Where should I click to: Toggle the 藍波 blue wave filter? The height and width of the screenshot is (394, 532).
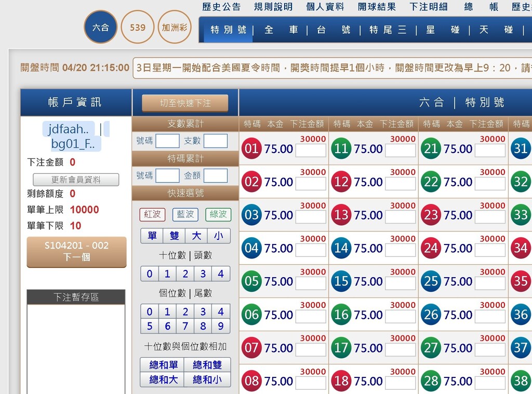[185, 214]
